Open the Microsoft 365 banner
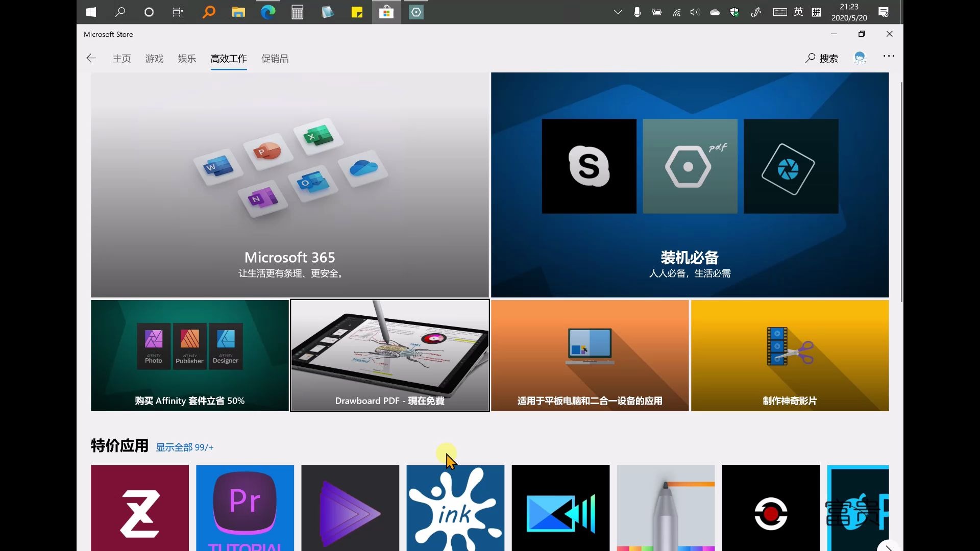 pyautogui.click(x=290, y=185)
